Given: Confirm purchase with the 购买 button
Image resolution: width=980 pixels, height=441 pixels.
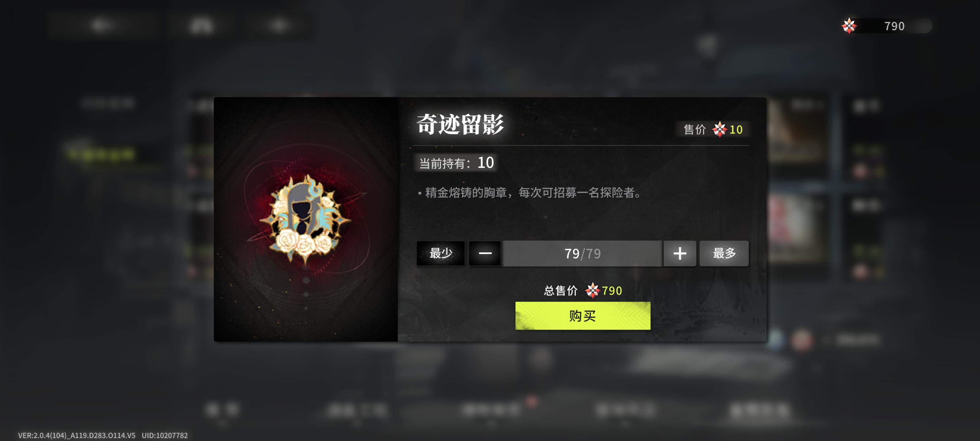Looking at the screenshot, I should click(583, 316).
